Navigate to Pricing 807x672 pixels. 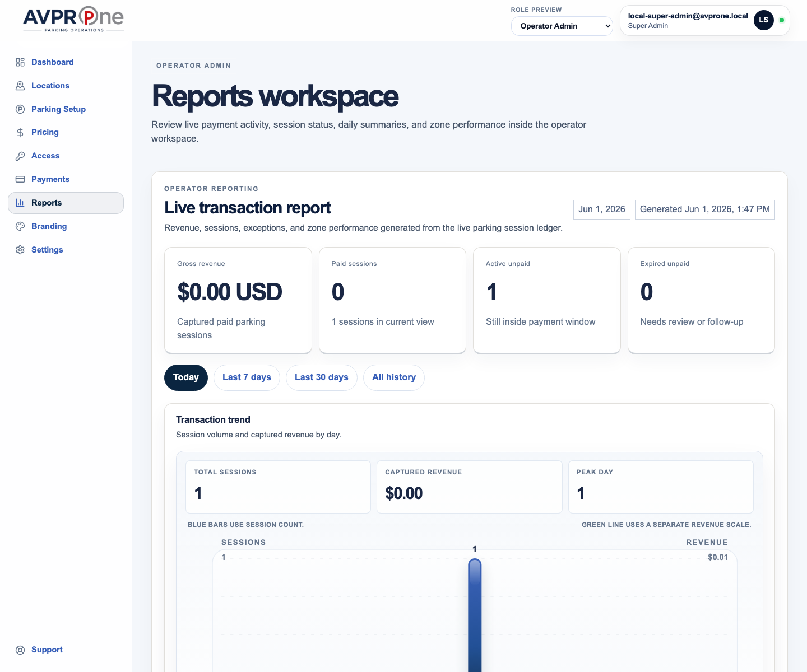[x=66, y=133]
